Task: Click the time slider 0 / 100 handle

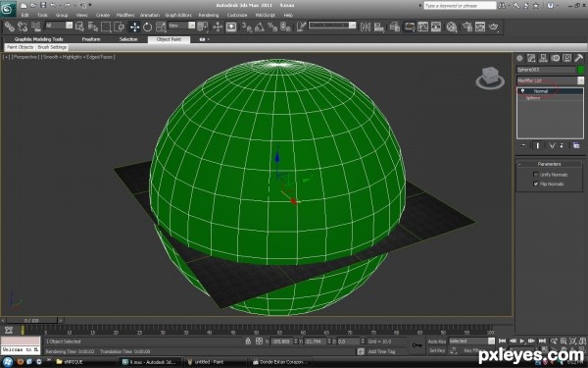Action: click(x=31, y=320)
